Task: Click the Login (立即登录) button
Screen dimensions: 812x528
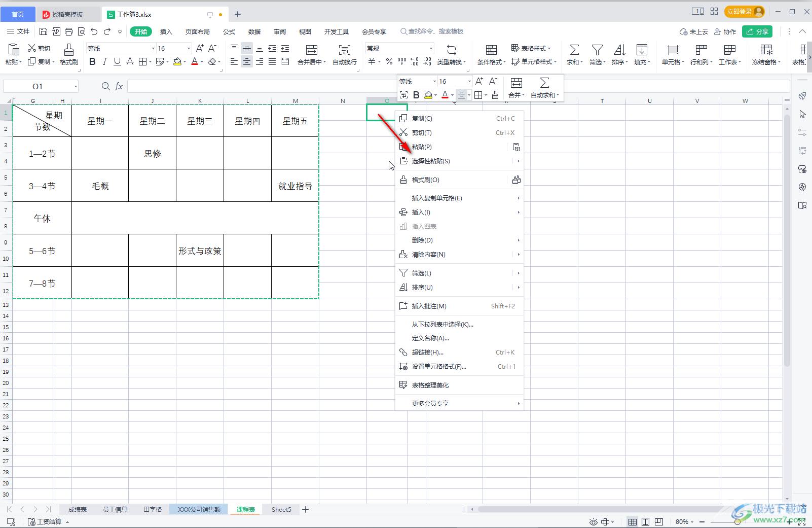Action: coord(744,11)
